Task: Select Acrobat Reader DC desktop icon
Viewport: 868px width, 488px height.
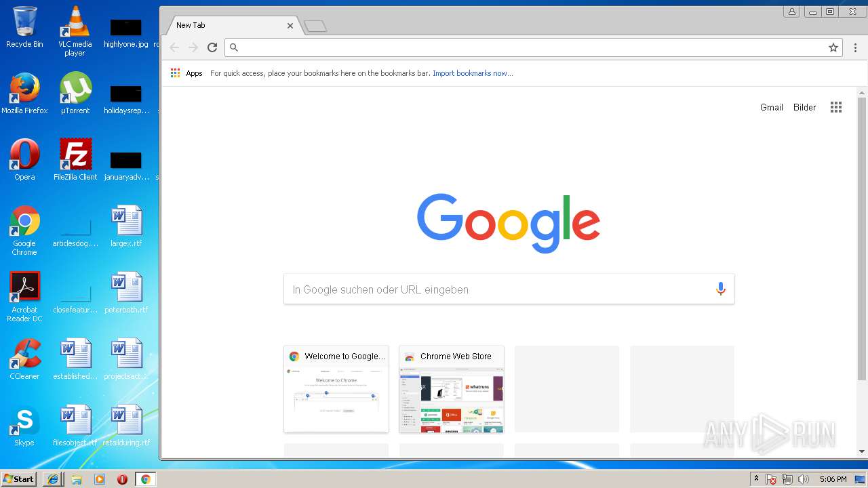Action: coord(24,297)
